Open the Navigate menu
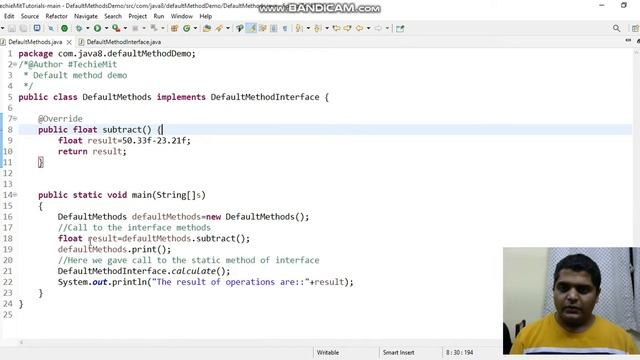640x360 pixels. pyautogui.click(x=86, y=16)
